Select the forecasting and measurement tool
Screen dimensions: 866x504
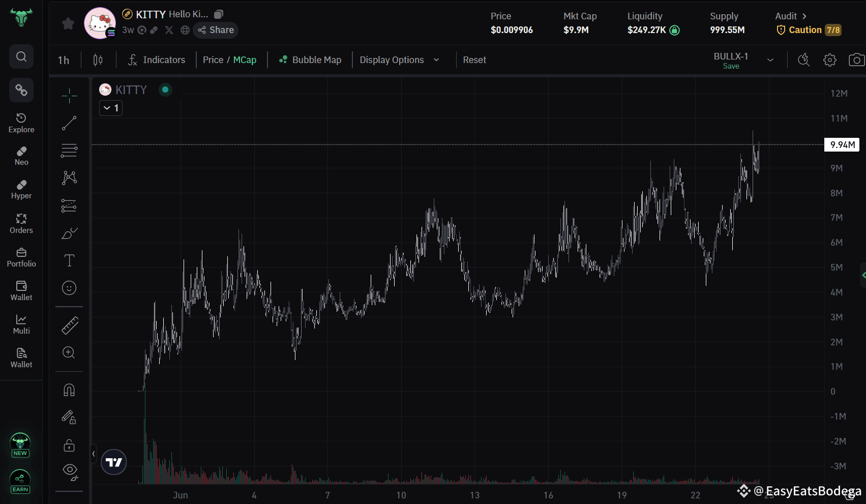(x=69, y=205)
